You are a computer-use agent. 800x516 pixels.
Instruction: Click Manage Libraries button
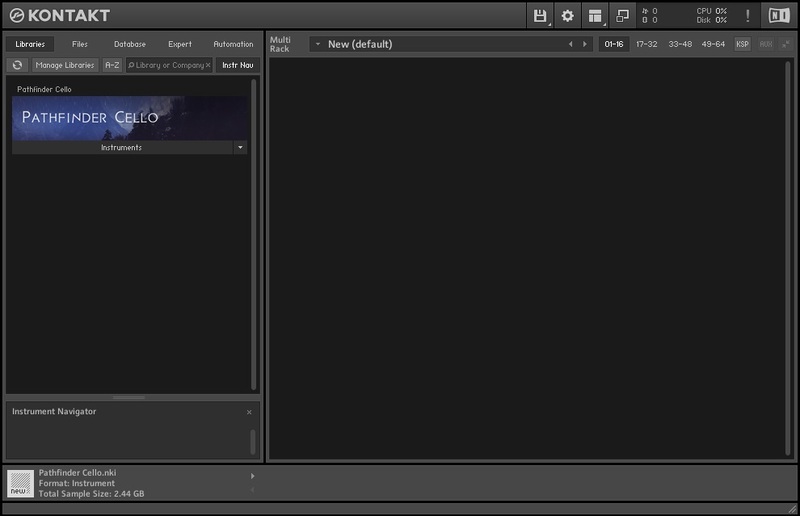click(65, 65)
